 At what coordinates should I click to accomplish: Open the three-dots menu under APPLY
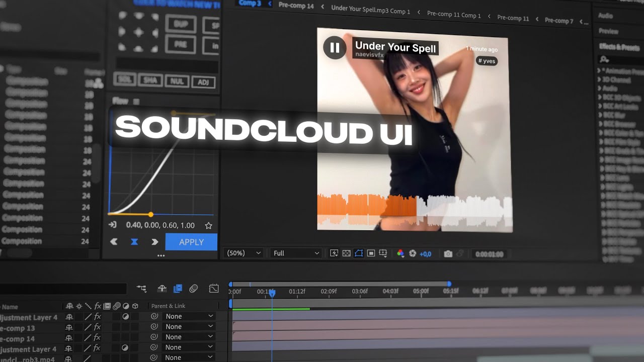pyautogui.click(x=161, y=255)
